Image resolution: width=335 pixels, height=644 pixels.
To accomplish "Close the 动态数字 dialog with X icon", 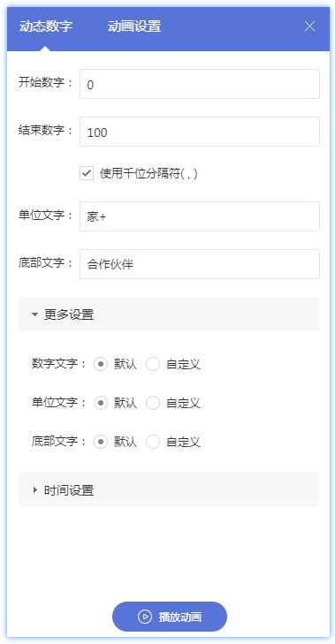I will pyautogui.click(x=309, y=27).
